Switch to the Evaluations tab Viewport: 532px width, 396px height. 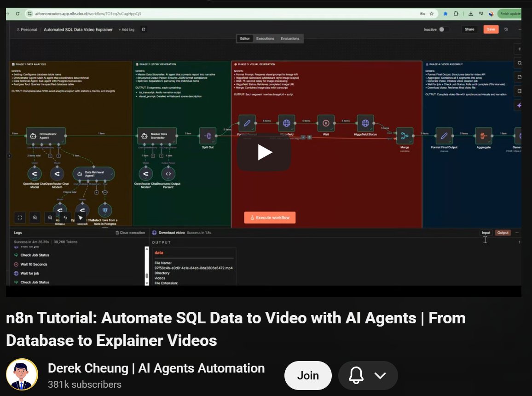290,39
